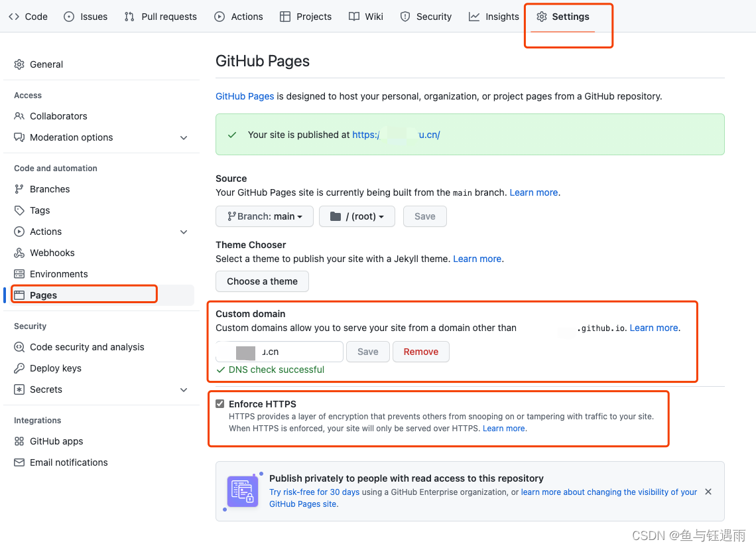The width and height of the screenshot is (756, 548).
Task: Open the / (root) folder dropdown
Action: [x=357, y=216]
